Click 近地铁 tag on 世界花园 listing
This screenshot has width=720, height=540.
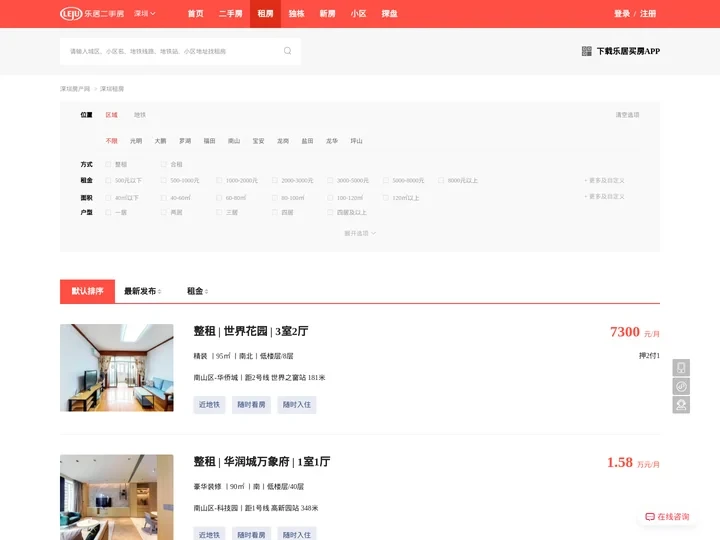pos(209,405)
